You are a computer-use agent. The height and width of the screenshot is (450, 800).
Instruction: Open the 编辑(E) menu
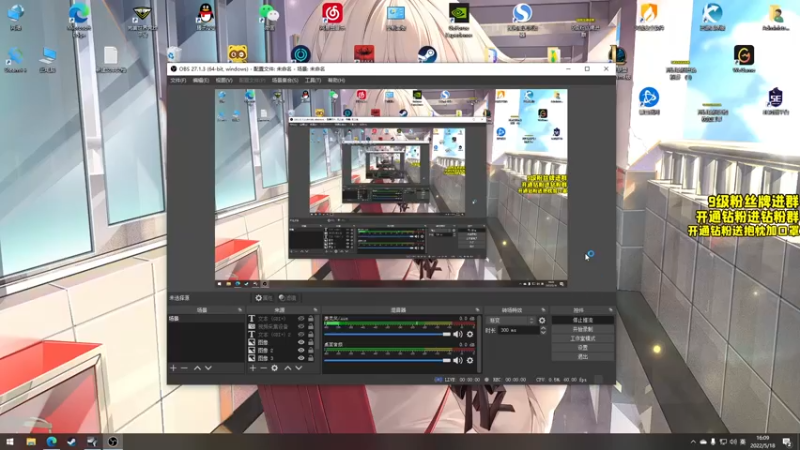click(201, 81)
